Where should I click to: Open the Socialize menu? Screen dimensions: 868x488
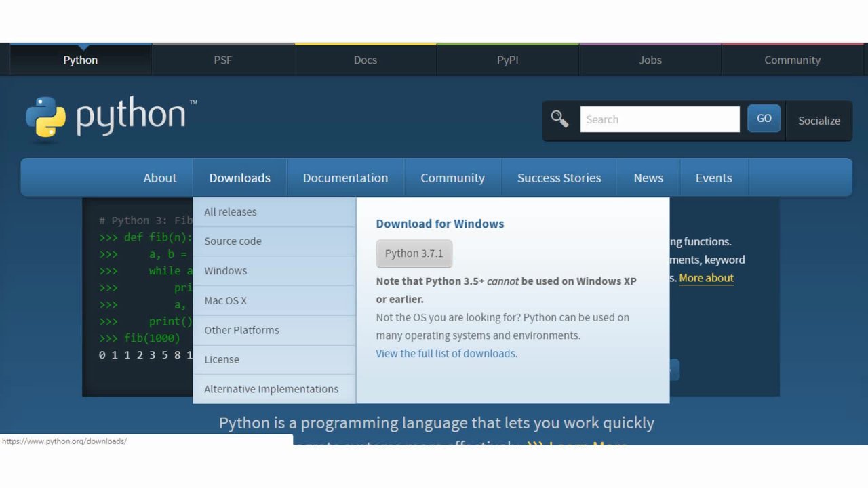click(x=818, y=121)
